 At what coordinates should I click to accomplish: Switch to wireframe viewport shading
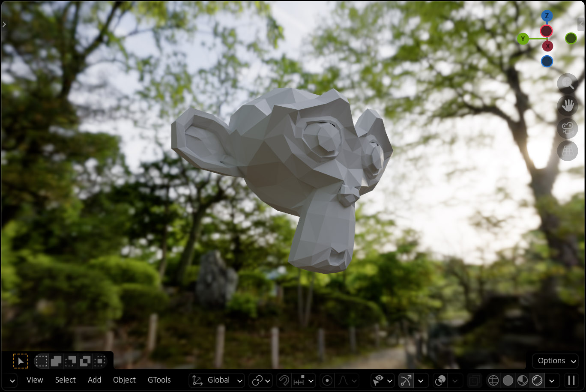point(493,380)
